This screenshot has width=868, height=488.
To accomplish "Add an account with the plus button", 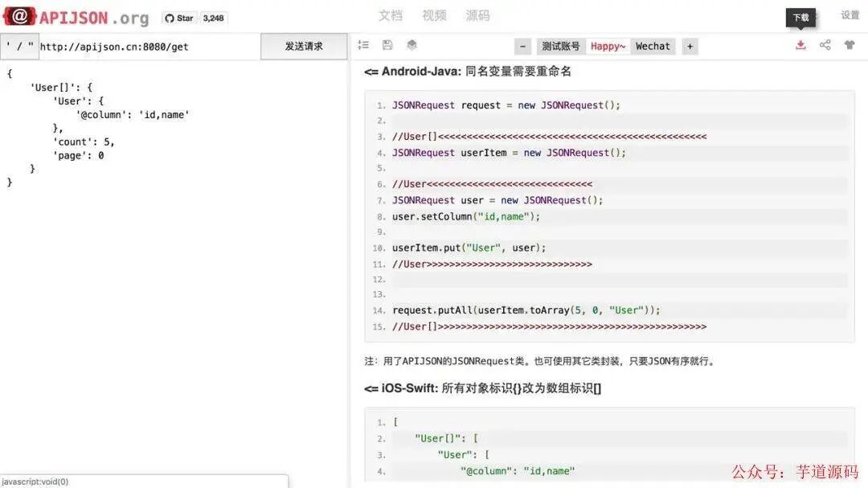I will tap(690, 47).
